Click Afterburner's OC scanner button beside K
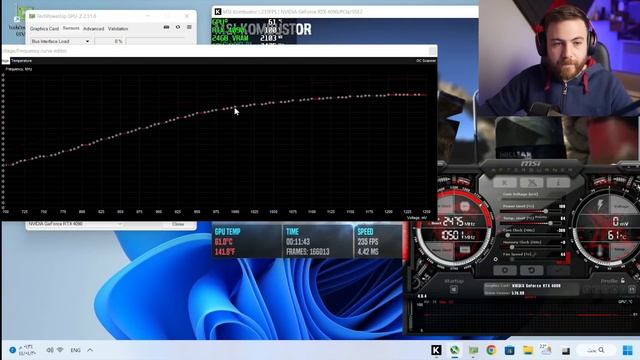This screenshot has width=640, height=360. (x=531, y=182)
